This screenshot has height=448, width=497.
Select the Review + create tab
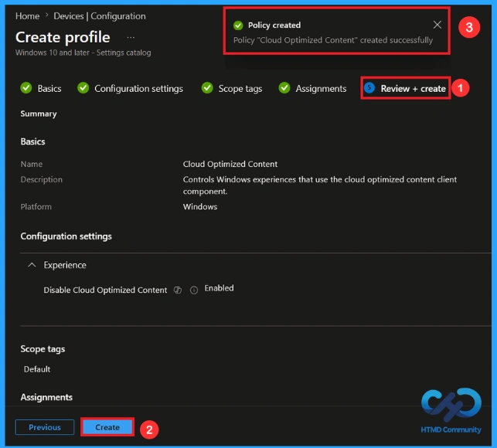click(x=413, y=89)
